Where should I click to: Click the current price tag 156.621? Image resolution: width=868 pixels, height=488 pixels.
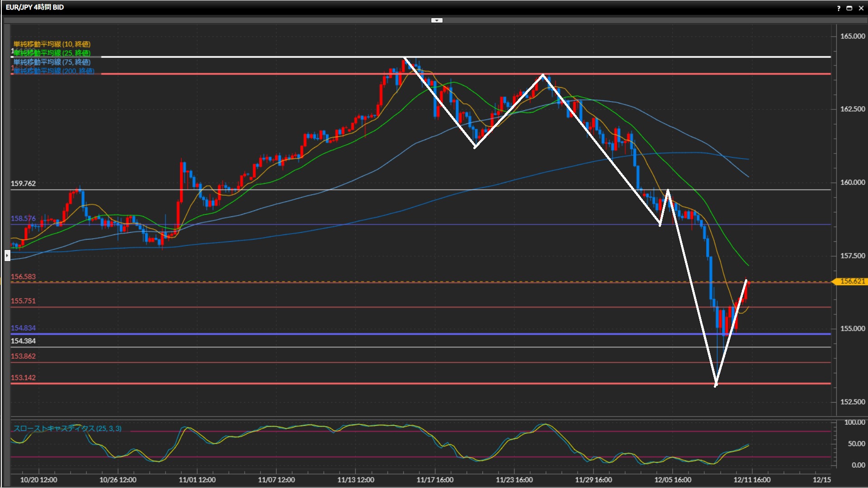click(852, 281)
